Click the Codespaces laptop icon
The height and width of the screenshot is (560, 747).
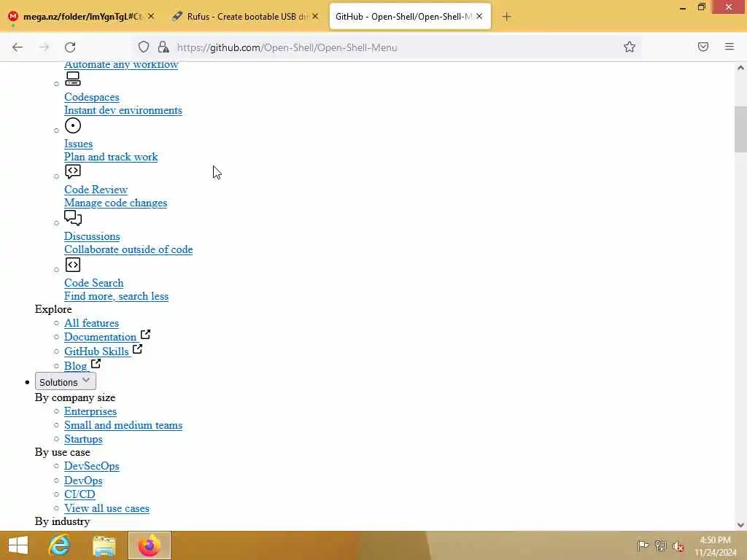pyautogui.click(x=73, y=79)
